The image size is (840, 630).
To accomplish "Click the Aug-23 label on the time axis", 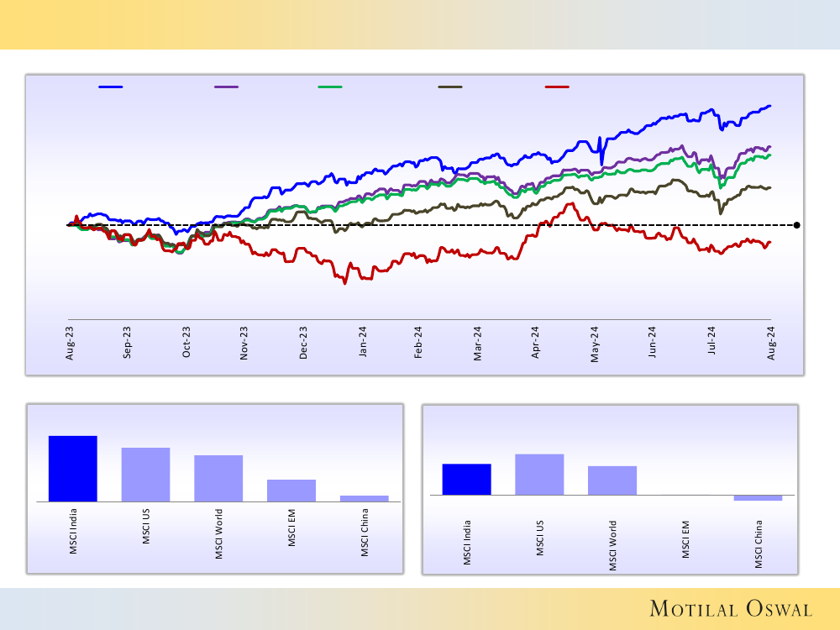I will coord(70,344).
